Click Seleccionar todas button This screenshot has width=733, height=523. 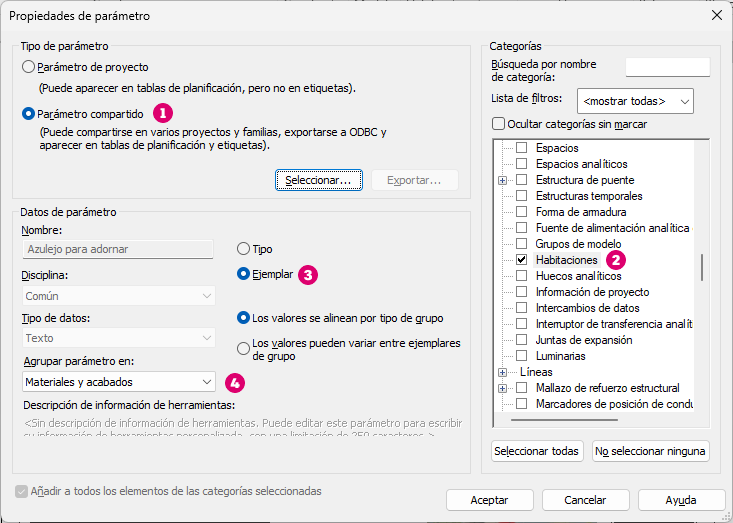537,451
